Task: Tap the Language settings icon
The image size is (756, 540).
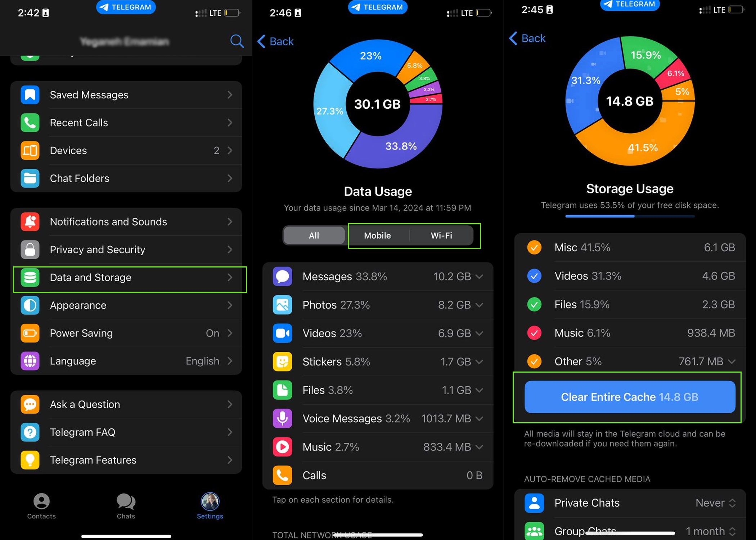Action: 30,361
